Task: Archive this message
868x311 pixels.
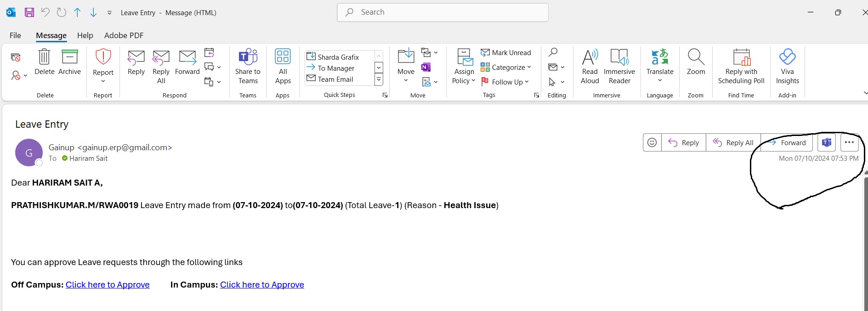Action: pyautogui.click(x=69, y=57)
